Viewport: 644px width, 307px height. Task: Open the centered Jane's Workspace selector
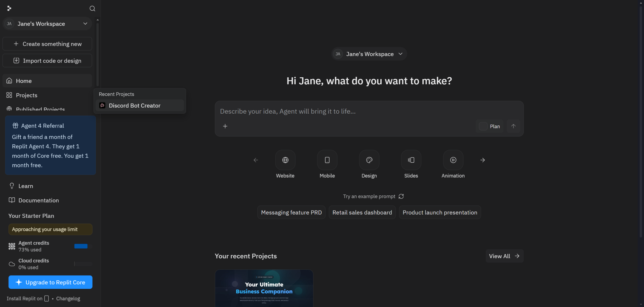pos(369,54)
